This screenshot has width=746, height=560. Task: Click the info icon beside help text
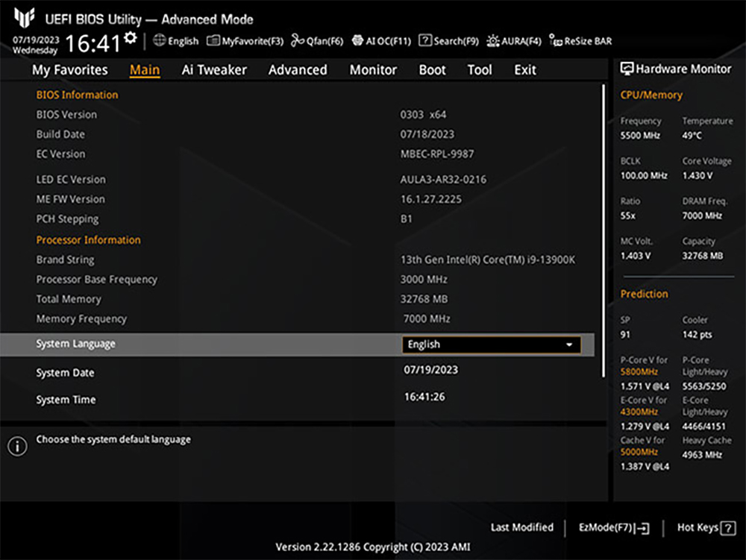click(18, 447)
